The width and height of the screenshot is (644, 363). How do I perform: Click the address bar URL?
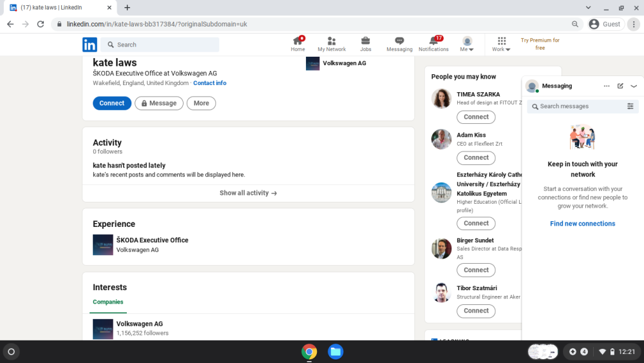[x=157, y=25]
